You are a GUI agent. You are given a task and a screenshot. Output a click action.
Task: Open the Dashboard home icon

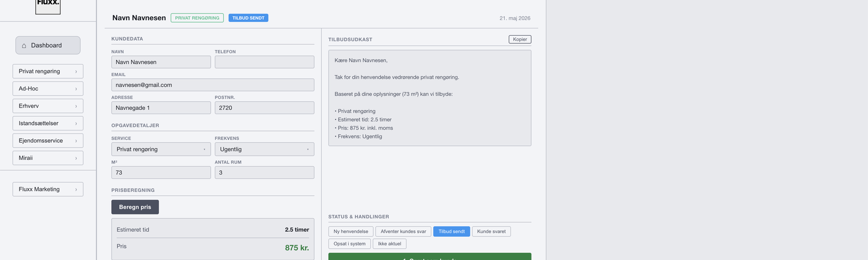point(24,45)
